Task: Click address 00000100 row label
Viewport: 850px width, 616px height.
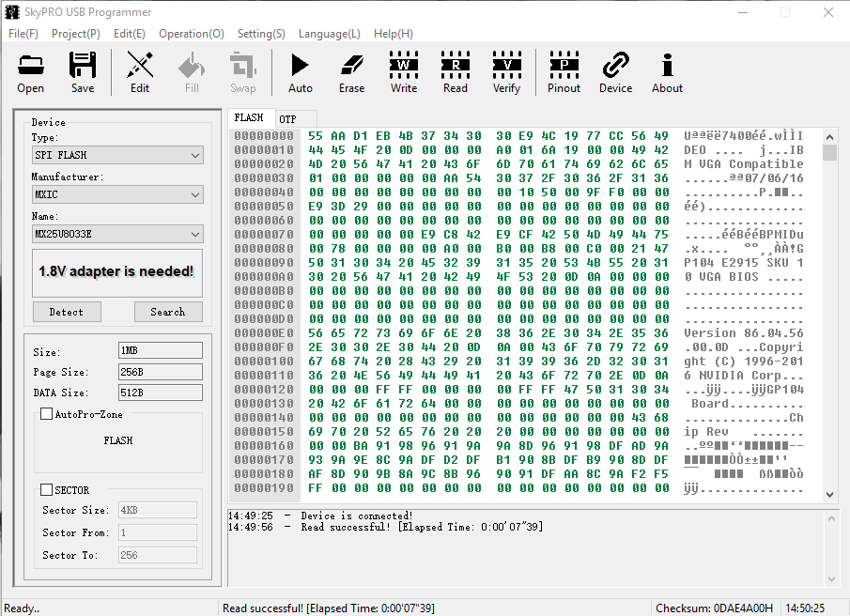Action: (264, 362)
